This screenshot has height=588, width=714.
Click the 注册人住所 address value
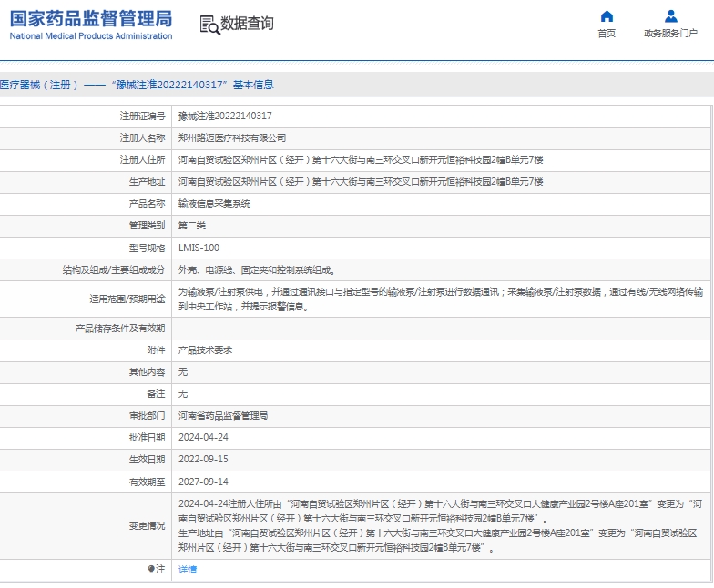361,160
